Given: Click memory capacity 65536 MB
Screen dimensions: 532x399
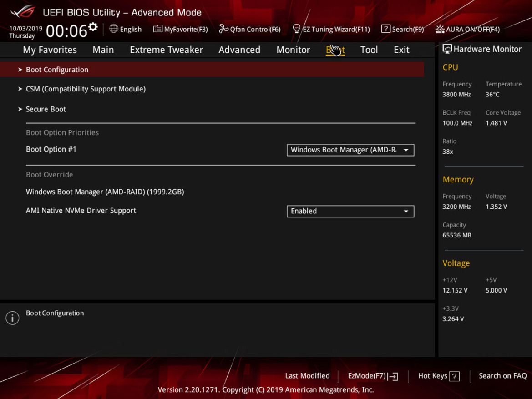Looking at the screenshot, I should tap(456, 235).
